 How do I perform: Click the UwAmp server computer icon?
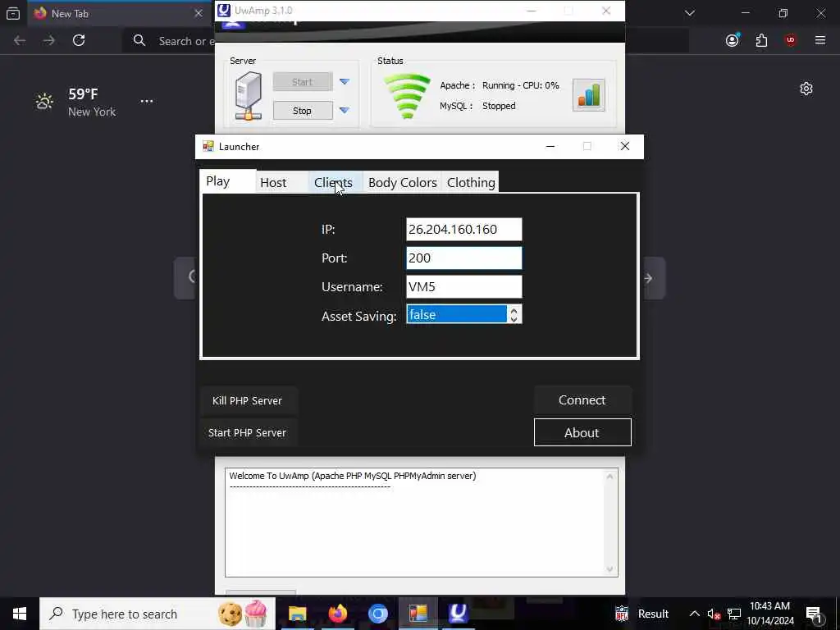(x=249, y=96)
